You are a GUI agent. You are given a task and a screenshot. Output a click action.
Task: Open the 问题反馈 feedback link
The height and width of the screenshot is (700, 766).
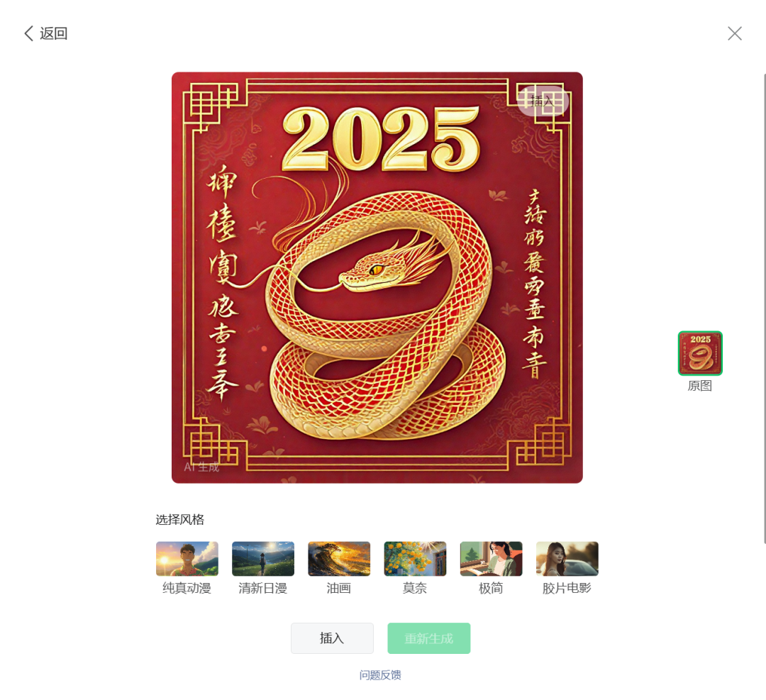(380, 675)
